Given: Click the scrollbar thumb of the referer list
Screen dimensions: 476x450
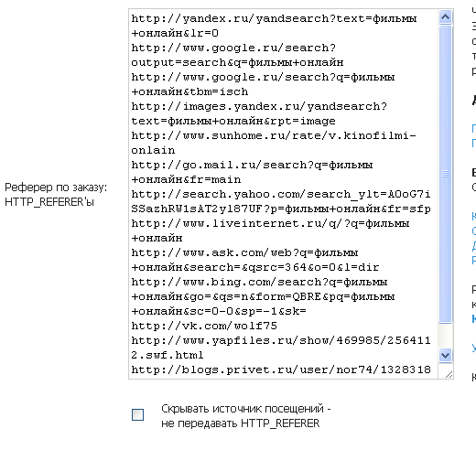Looking at the screenshot, I should point(445,174).
